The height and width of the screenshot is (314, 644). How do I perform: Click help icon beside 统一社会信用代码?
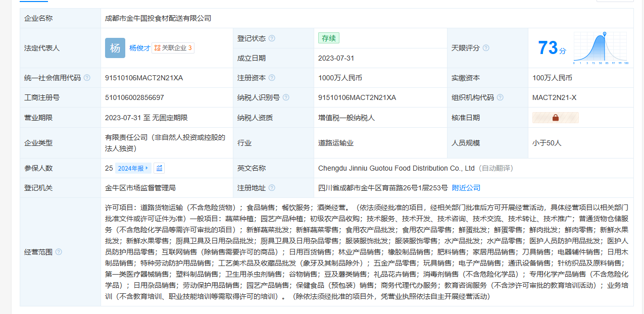point(87,78)
